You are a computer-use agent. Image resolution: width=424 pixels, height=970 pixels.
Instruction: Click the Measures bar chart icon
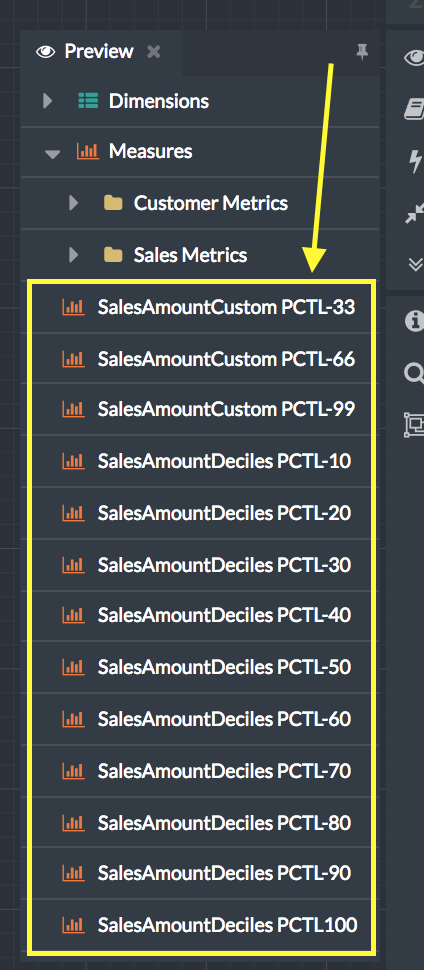coord(87,151)
